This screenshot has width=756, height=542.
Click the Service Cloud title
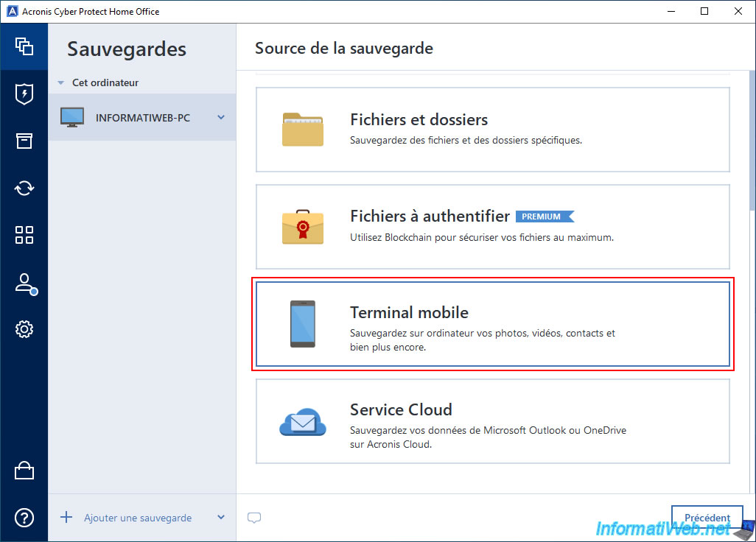401,409
